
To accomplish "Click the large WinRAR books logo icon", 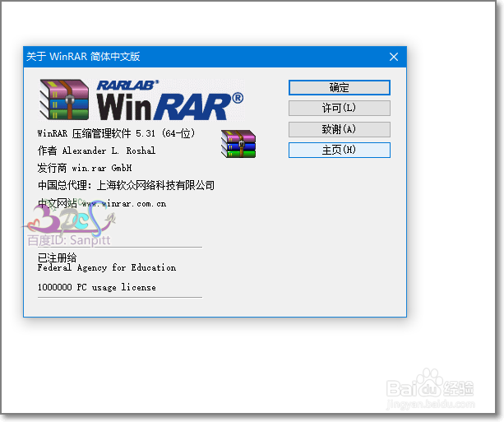I will pos(64,100).
